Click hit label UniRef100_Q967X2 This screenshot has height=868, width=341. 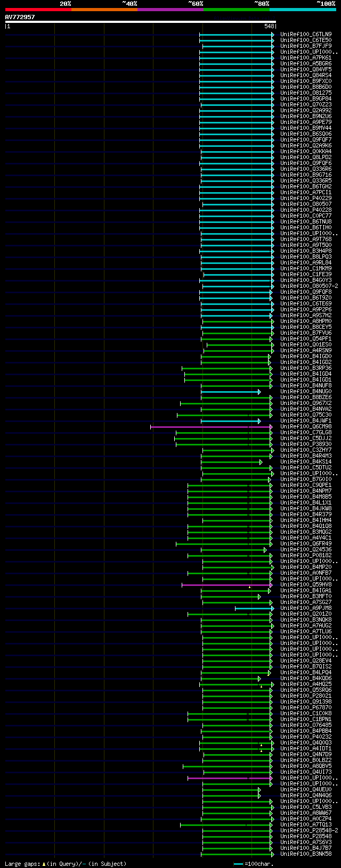(x=306, y=403)
